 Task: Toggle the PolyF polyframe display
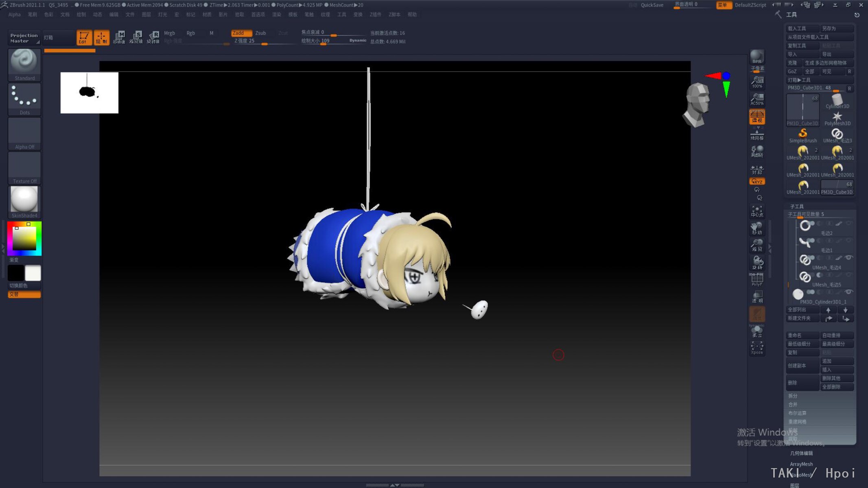click(757, 280)
